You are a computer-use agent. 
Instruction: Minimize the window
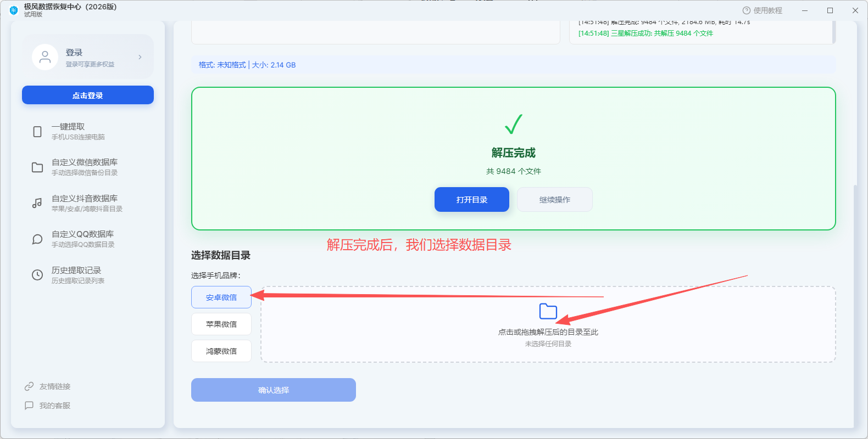tap(805, 10)
